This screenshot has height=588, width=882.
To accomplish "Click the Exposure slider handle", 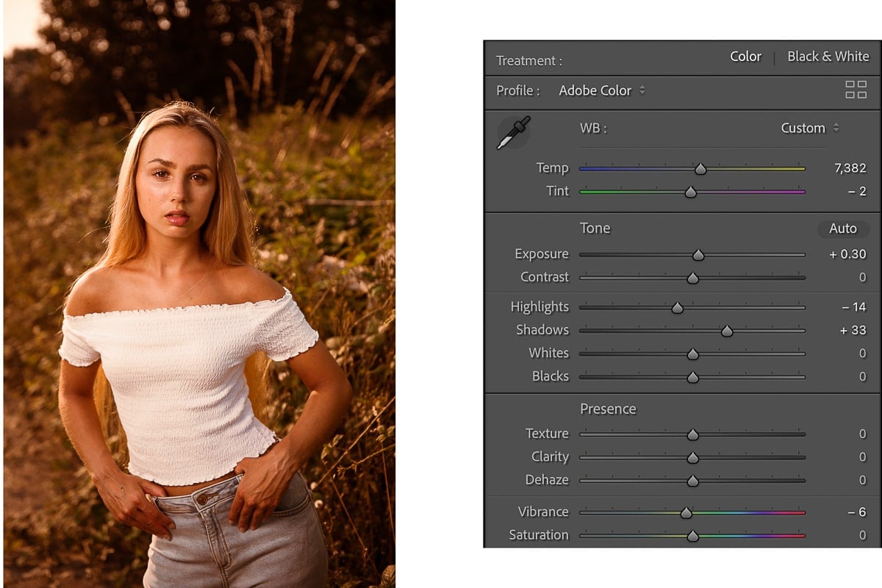I will coord(698,255).
